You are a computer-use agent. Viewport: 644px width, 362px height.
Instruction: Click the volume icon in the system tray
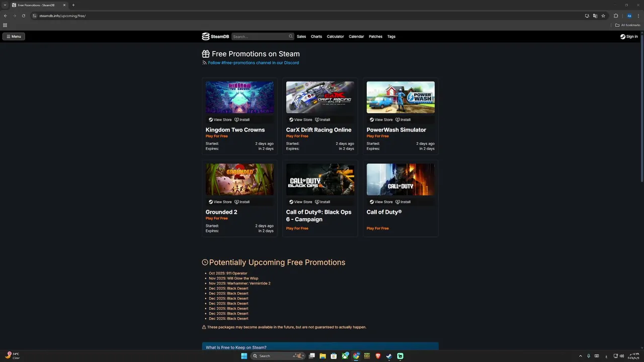click(622, 356)
